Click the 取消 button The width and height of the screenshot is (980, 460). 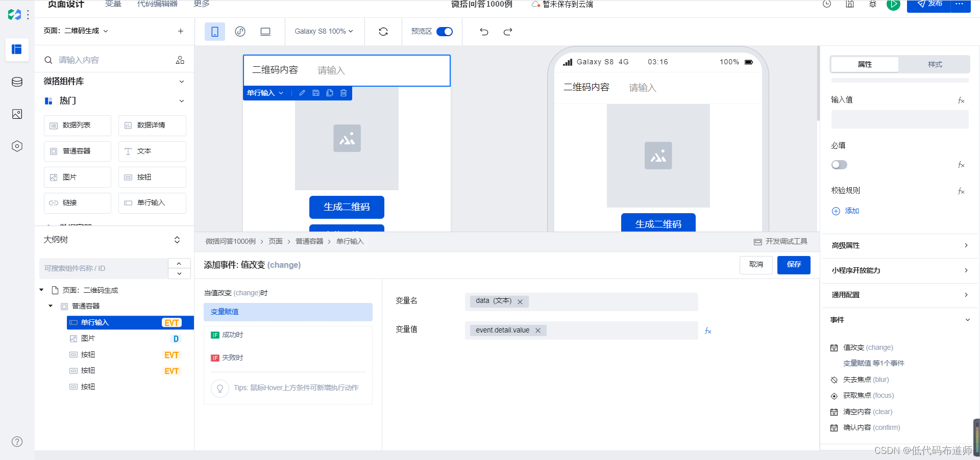pos(756,265)
